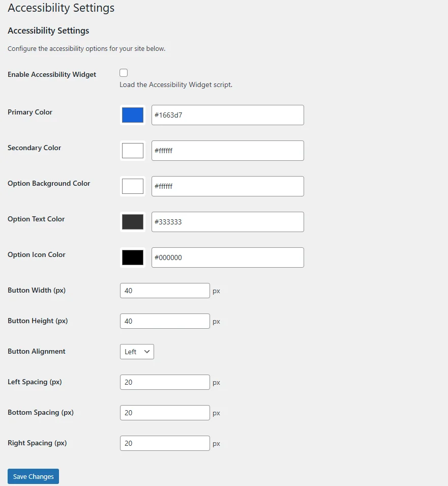Click the Secondary Color hex input

pyautogui.click(x=227, y=151)
